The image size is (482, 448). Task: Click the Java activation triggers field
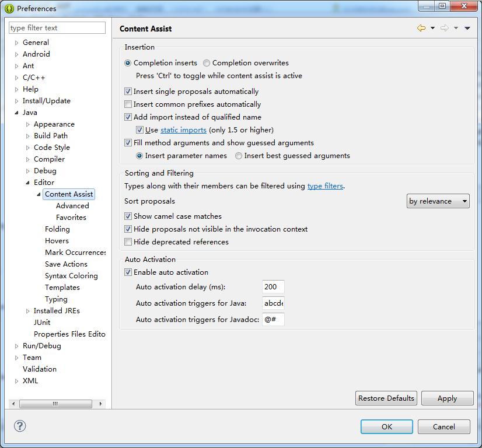273,303
